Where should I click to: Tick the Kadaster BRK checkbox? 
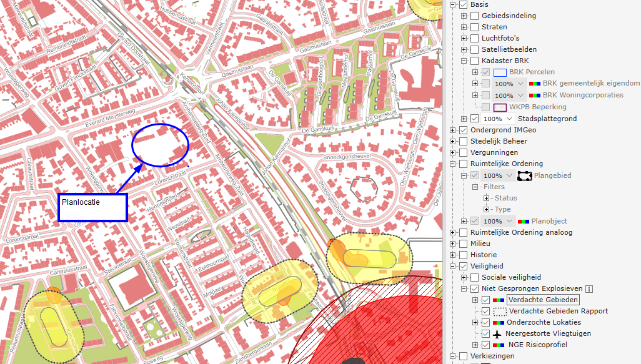(475, 61)
